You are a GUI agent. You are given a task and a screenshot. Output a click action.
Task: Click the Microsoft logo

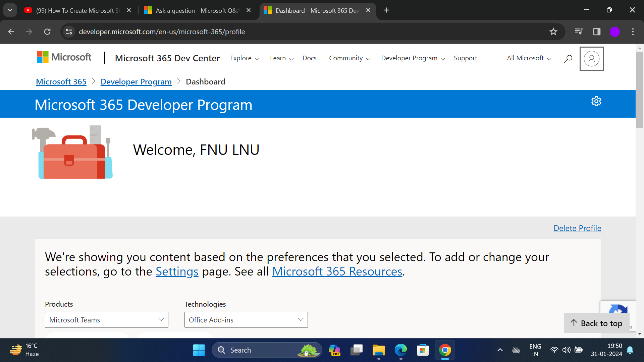(x=64, y=57)
